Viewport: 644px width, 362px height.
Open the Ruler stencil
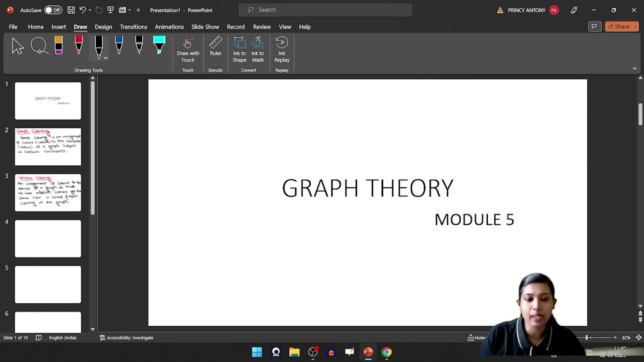pyautogui.click(x=215, y=46)
